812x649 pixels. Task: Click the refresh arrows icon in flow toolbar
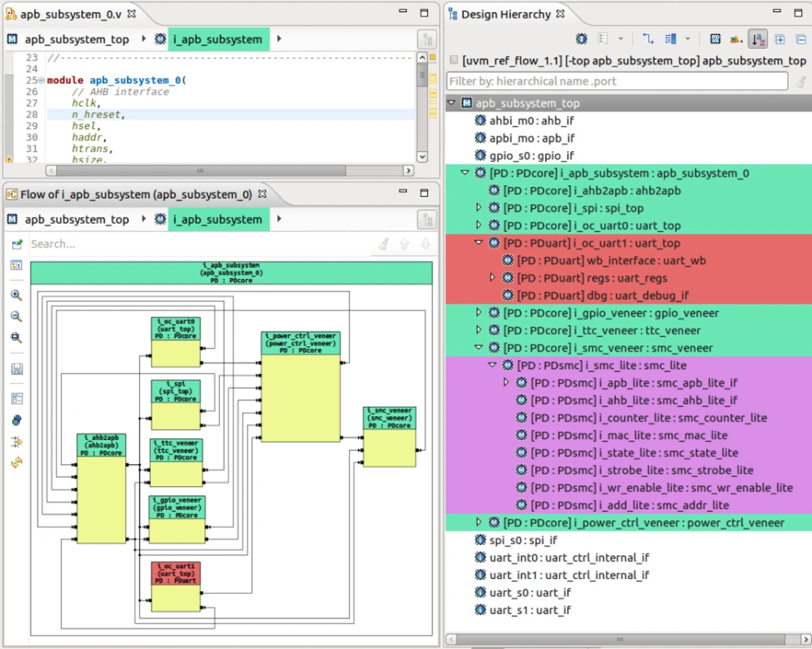pyautogui.click(x=16, y=462)
